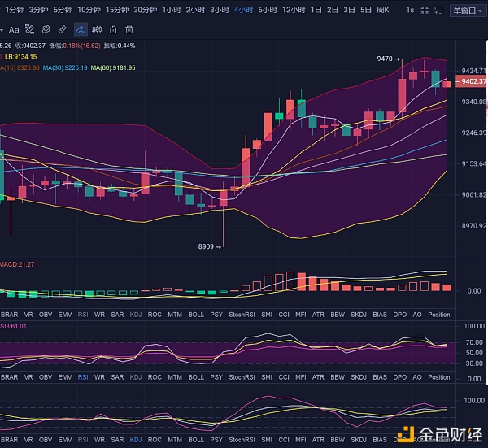Click the screenshot capture icon
The image size is (488, 448).
click(x=438, y=11)
